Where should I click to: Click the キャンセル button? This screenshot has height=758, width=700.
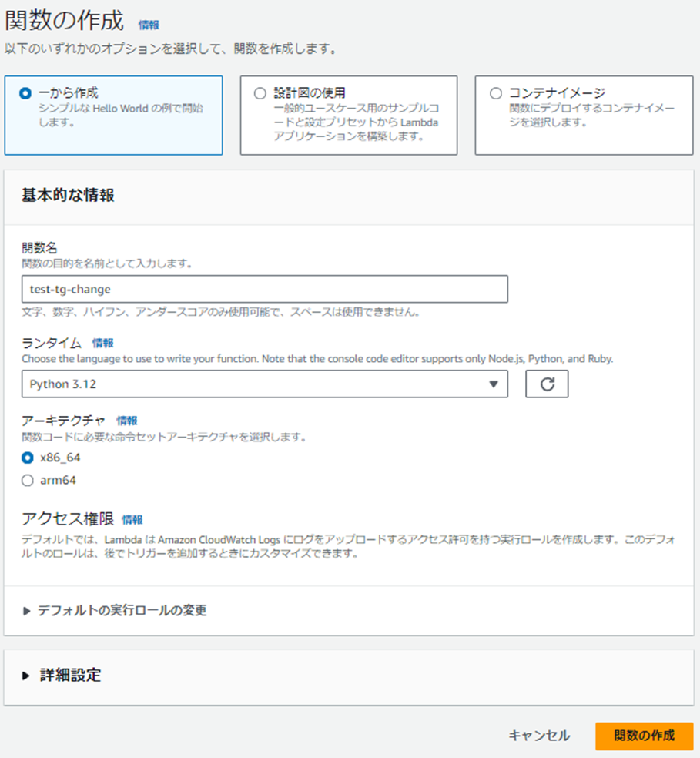[x=539, y=736]
